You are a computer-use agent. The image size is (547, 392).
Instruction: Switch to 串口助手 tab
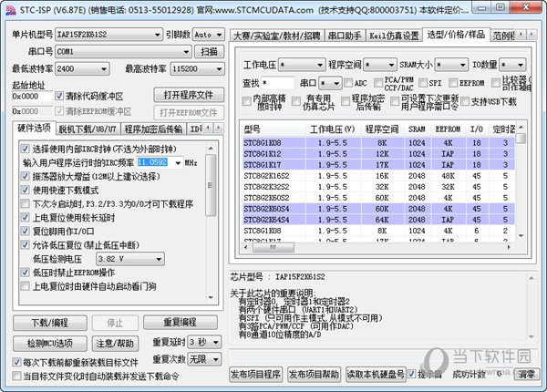click(x=345, y=36)
